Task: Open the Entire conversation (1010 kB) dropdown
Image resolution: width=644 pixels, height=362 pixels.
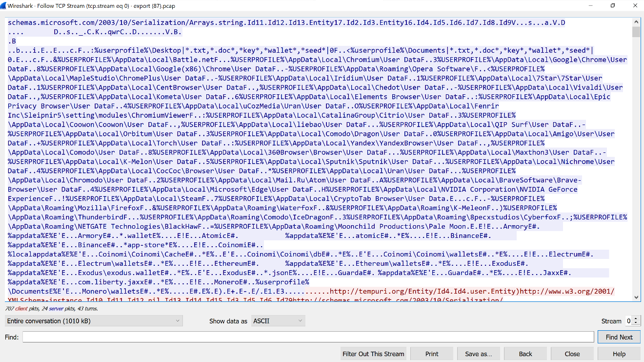Action: pyautogui.click(x=94, y=321)
